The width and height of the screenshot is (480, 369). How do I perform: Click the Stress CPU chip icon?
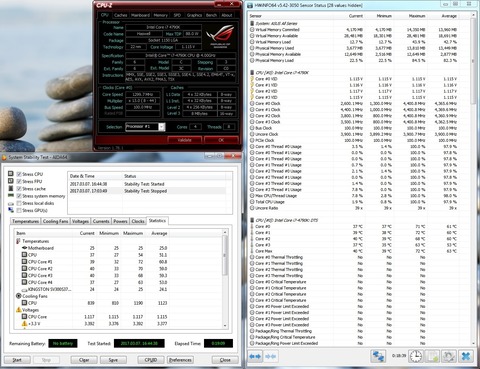click(x=11, y=174)
